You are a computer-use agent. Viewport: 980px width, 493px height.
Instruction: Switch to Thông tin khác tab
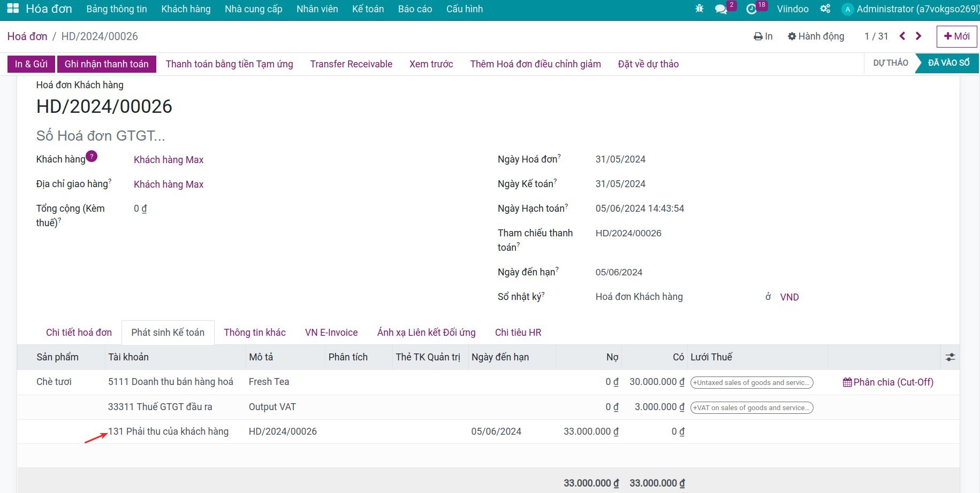click(255, 333)
